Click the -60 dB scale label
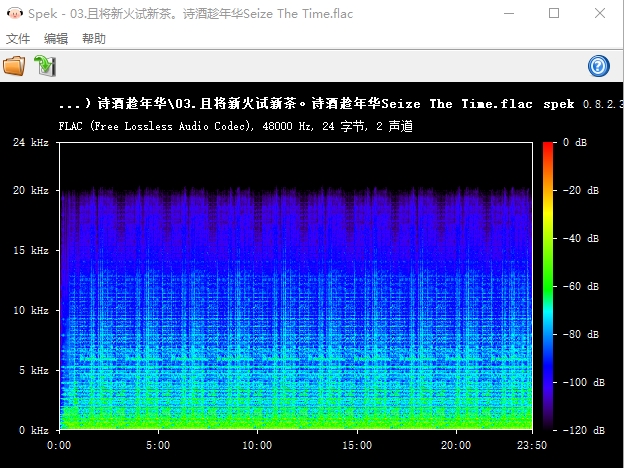 coord(581,286)
